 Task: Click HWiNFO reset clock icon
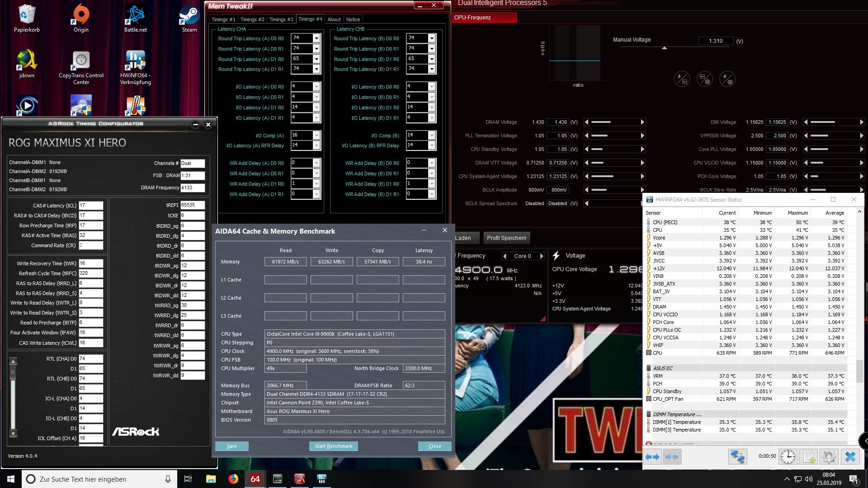(x=788, y=457)
